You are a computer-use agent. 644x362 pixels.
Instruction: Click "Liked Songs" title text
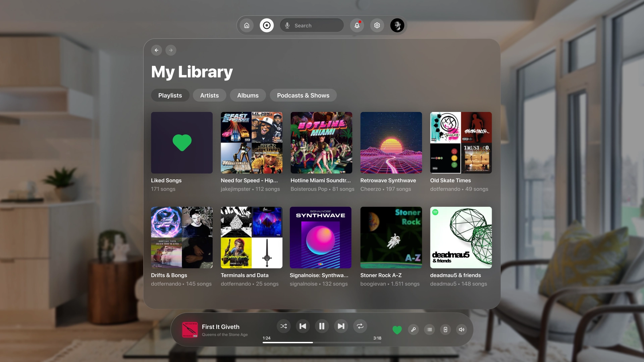point(166,180)
